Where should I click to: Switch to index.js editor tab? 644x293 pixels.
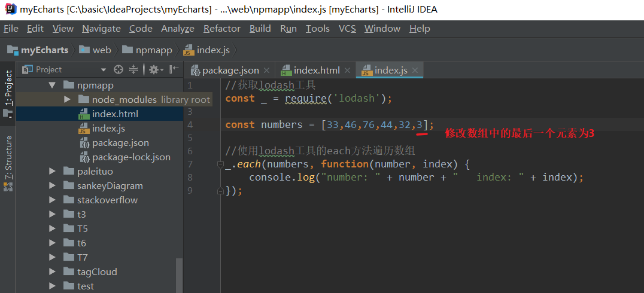coord(391,71)
